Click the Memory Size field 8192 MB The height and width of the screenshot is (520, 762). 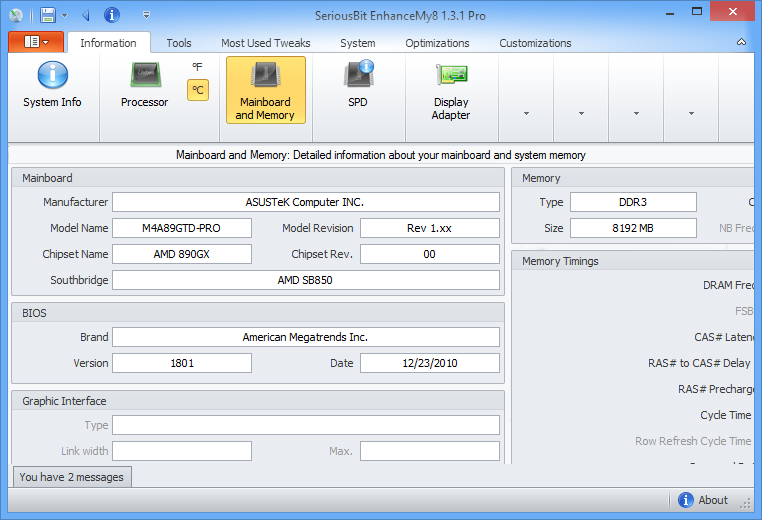[633, 228]
